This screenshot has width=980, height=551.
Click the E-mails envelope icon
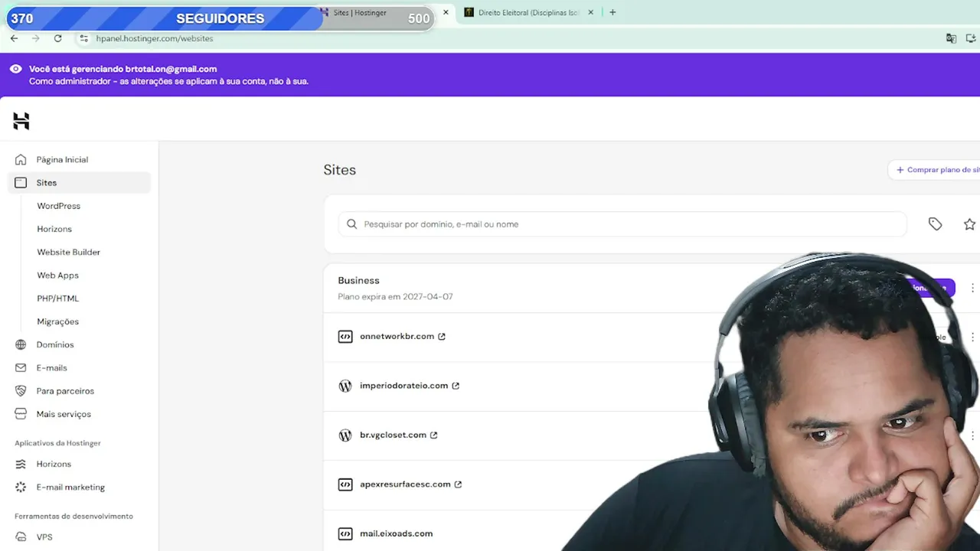point(21,368)
